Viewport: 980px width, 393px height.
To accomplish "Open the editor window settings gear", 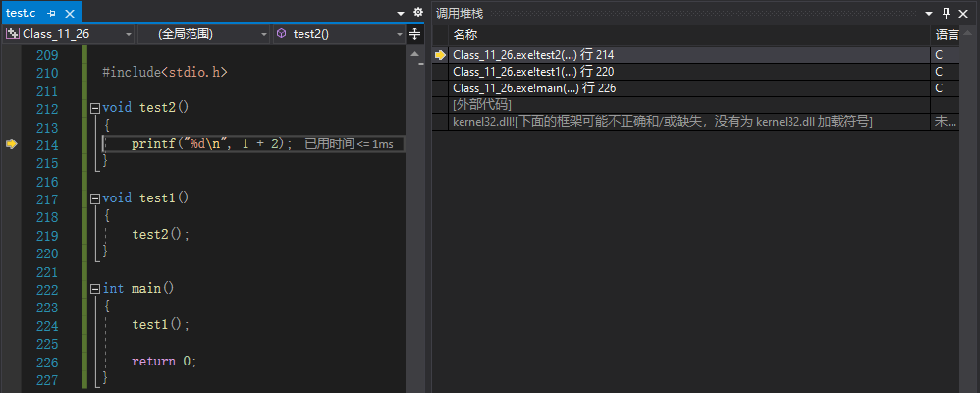I will 418,12.
